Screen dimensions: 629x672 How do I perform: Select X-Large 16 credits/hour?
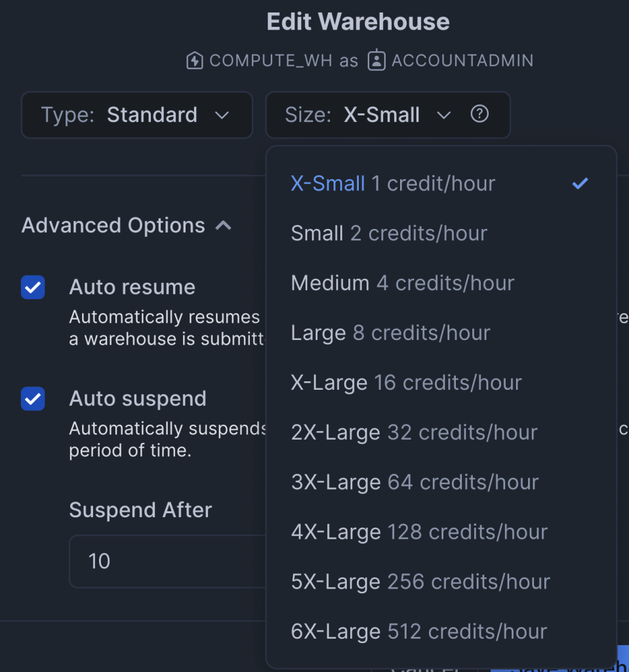pyautogui.click(x=406, y=383)
